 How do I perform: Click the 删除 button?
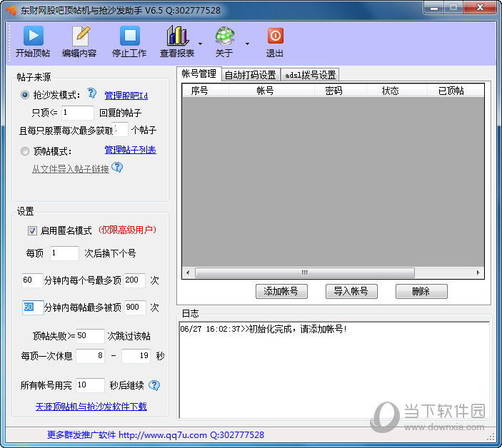pyautogui.click(x=421, y=291)
